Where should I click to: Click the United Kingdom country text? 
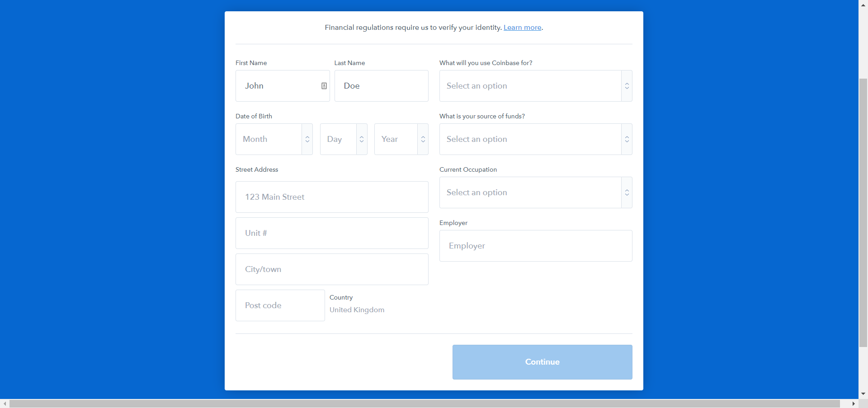click(x=357, y=310)
